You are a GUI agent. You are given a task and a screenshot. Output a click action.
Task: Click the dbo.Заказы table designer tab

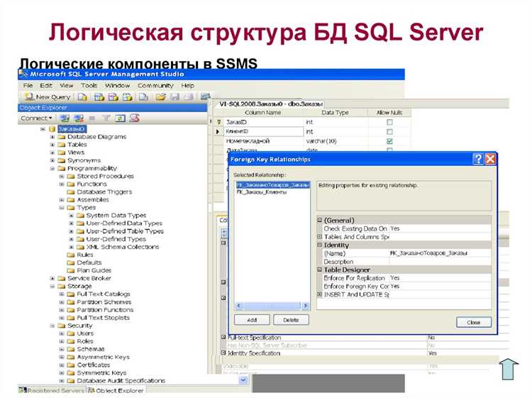tap(270, 104)
